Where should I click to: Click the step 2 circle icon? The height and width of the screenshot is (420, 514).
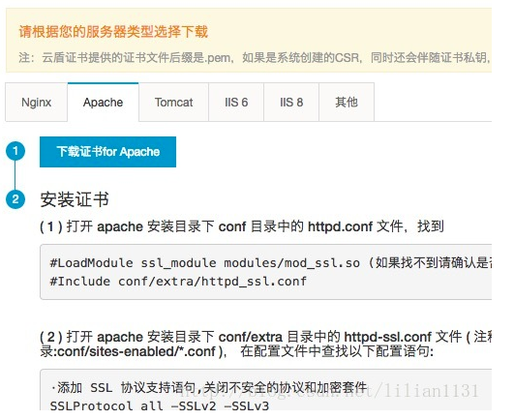click(x=15, y=199)
